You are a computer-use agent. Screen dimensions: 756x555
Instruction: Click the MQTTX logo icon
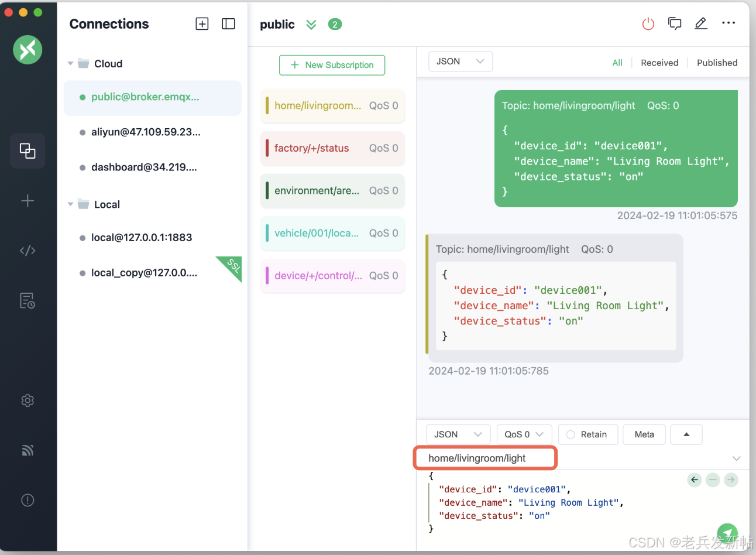pos(28,50)
